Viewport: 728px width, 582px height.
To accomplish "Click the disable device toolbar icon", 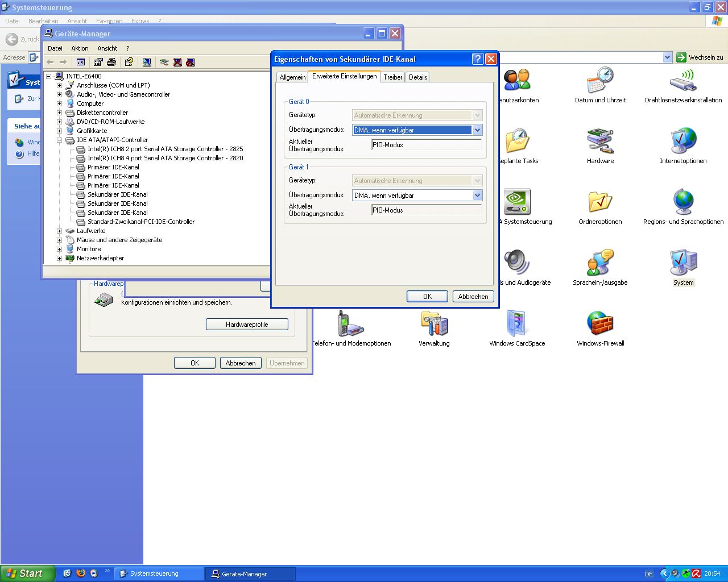I will 191,62.
